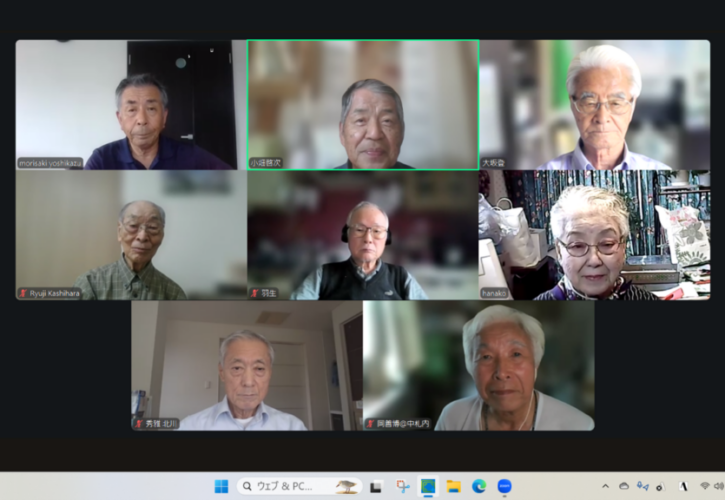This screenshot has width=725, height=500.
Task: Click the hanako name label
Action: click(x=497, y=293)
